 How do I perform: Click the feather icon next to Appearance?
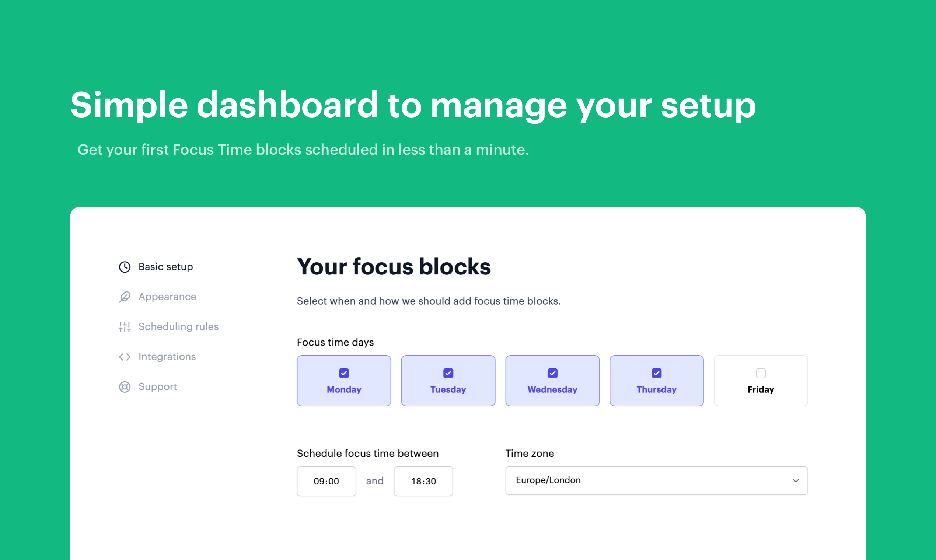pyautogui.click(x=125, y=297)
